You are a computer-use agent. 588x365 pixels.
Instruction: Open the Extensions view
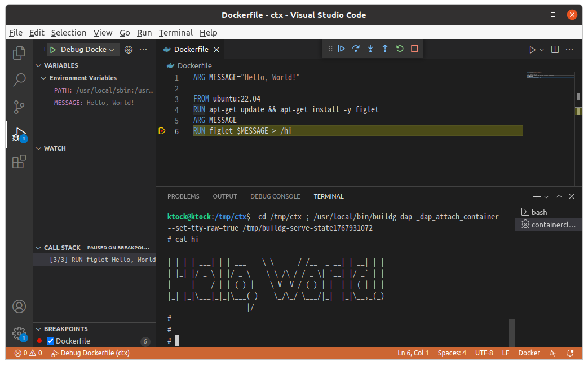[x=19, y=161]
